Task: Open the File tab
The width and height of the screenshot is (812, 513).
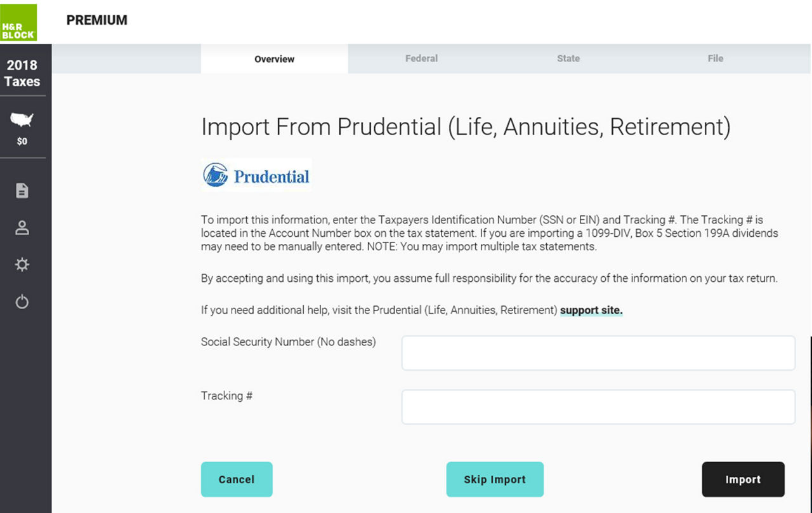Action: (x=715, y=58)
